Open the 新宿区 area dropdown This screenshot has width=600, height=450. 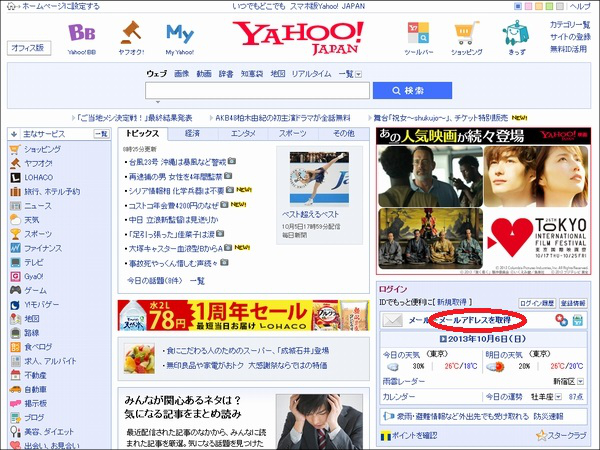pyautogui.click(x=580, y=382)
